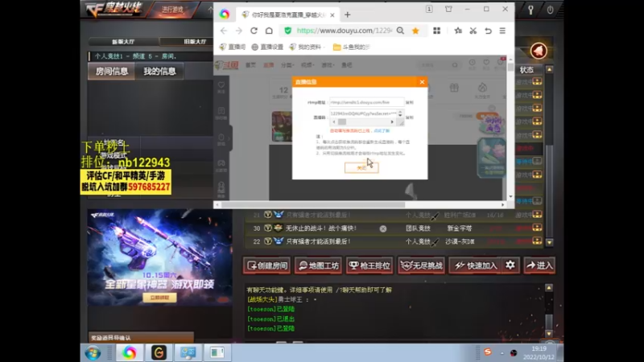The image size is (644, 362).
Task: Click the spectate icon on room 30
Action: point(537,228)
